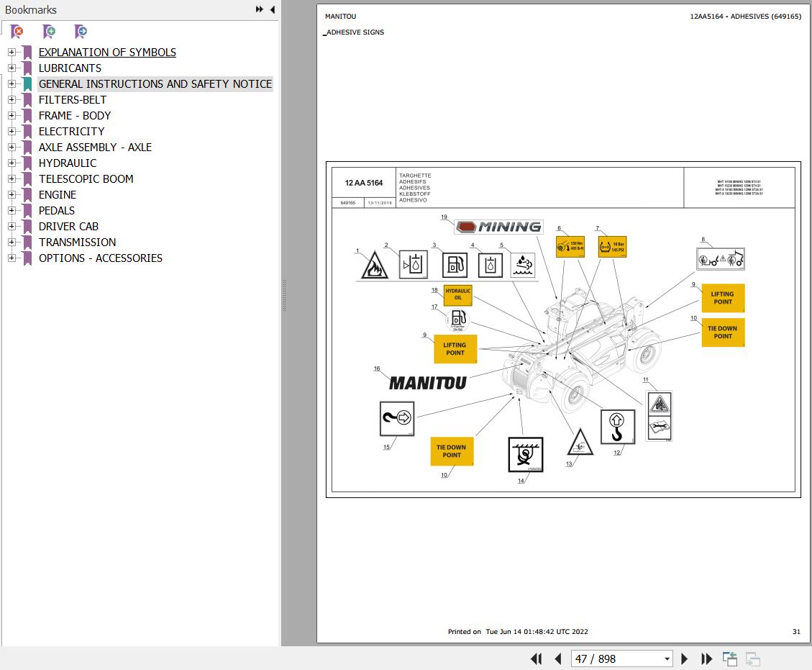The width and height of the screenshot is (812, 670).
Task: Click the bookmark icon beside OPTIONS - ACCESSORIES
Action: point(27,258)
